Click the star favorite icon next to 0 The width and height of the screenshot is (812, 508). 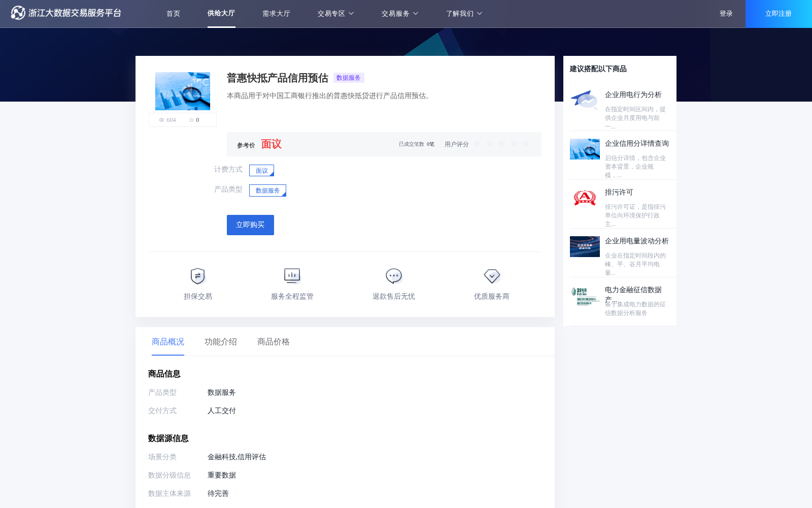(x=191, y=120)
